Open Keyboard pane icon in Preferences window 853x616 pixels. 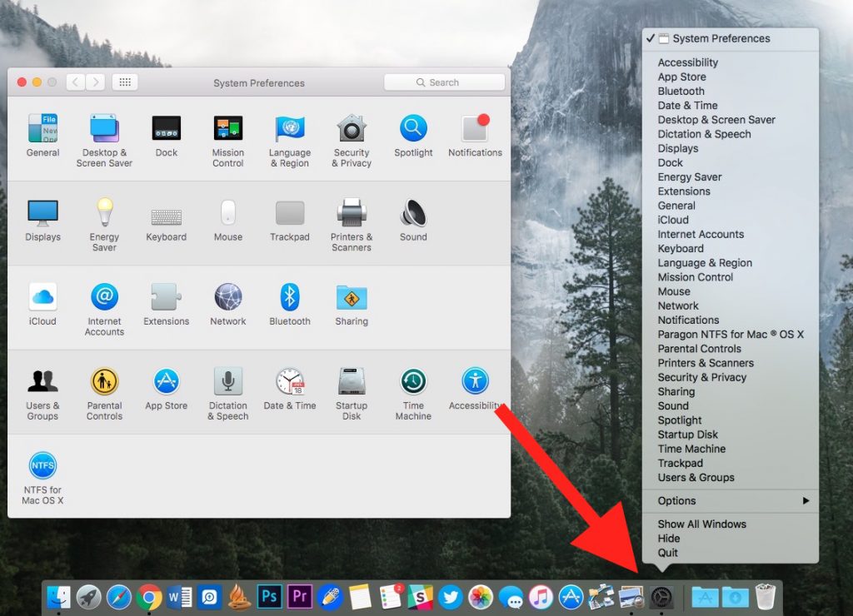click(166, 217)
